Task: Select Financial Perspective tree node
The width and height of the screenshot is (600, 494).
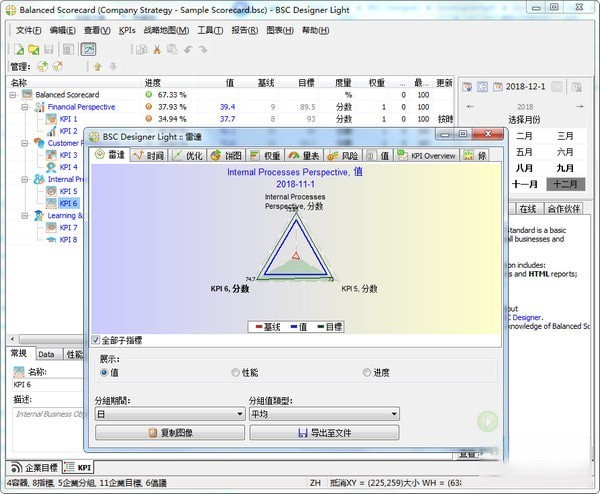Action: 81,107
